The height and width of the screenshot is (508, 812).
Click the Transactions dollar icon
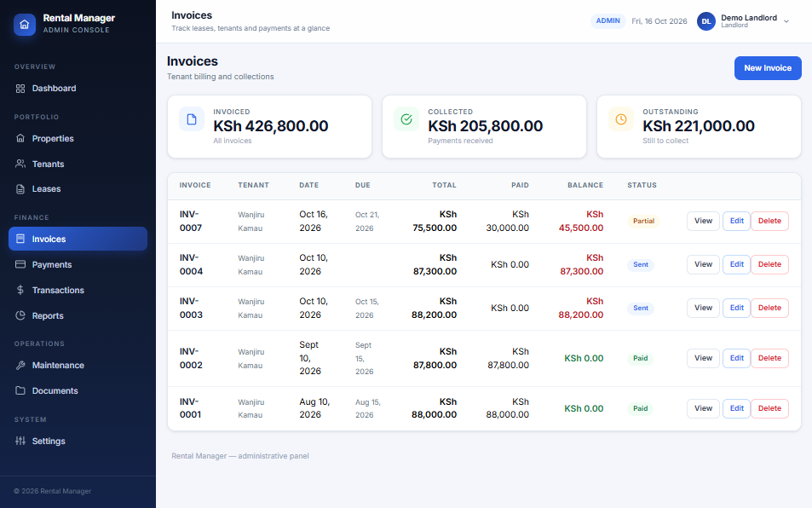(20, 290)
